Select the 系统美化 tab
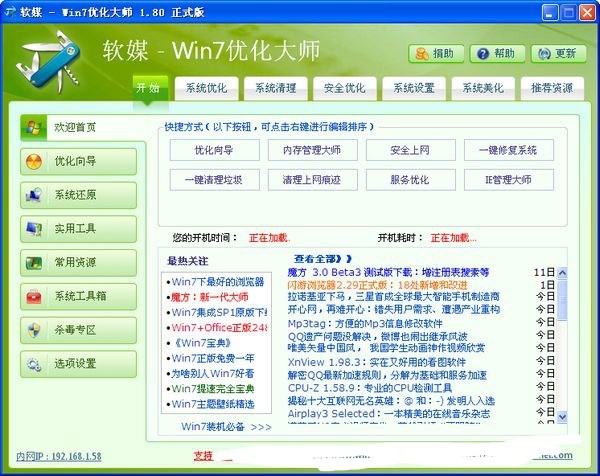The image size is (600, 476). tap(483, 88)
